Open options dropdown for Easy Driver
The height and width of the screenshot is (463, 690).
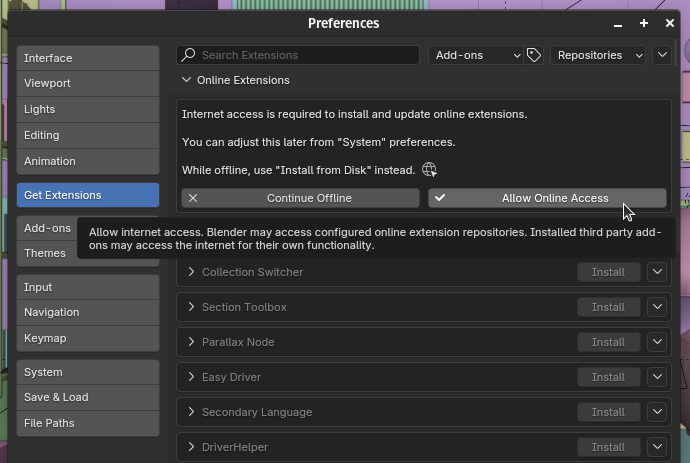[657, 377]
